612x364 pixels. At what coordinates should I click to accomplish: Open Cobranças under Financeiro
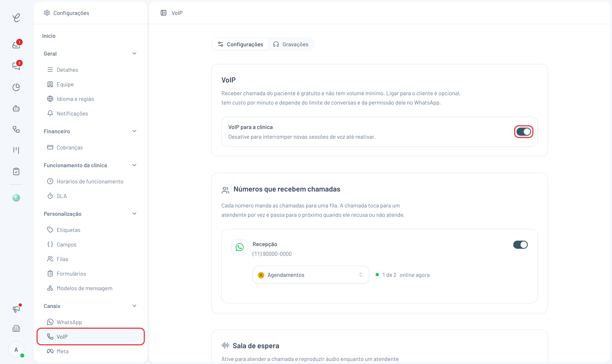(x=91, y=147)
